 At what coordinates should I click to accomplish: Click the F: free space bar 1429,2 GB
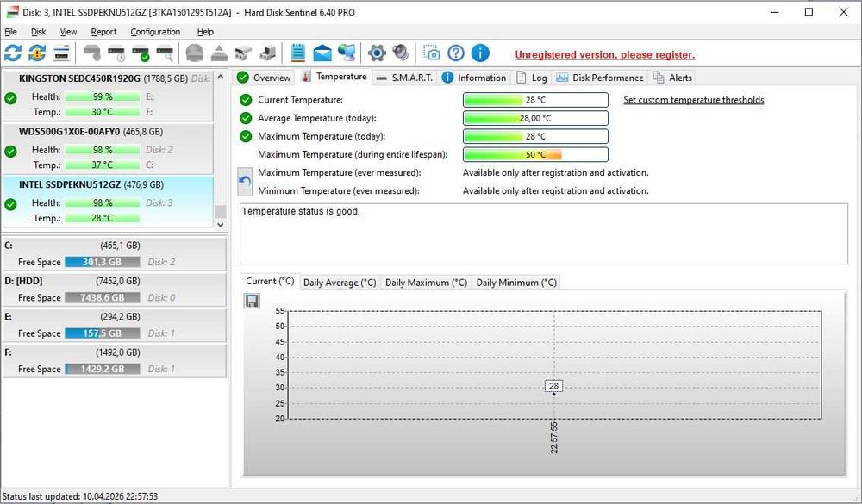tap(103, 370)
